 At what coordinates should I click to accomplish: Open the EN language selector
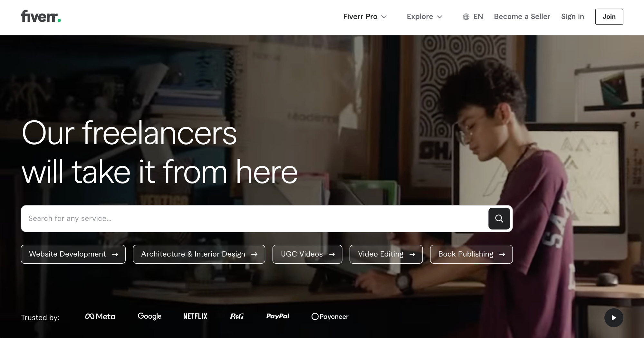[478, 17]
